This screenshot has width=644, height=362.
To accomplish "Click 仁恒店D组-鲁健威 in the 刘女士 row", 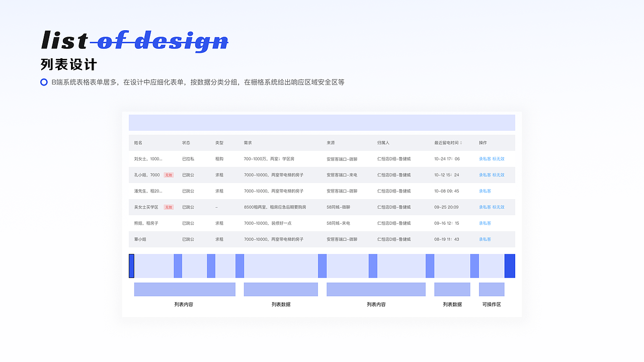I will [x=394, y=159].
